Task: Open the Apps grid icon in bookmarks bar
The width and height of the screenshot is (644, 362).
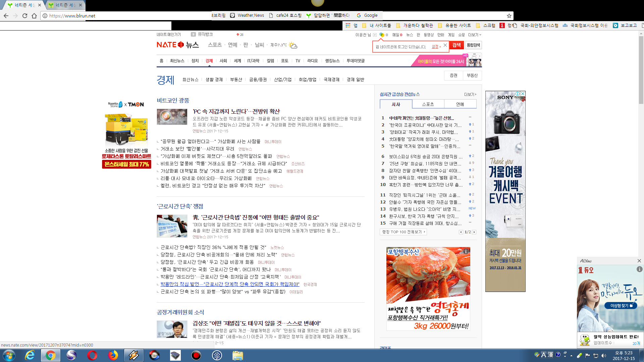Action: [x=348, y=25]
